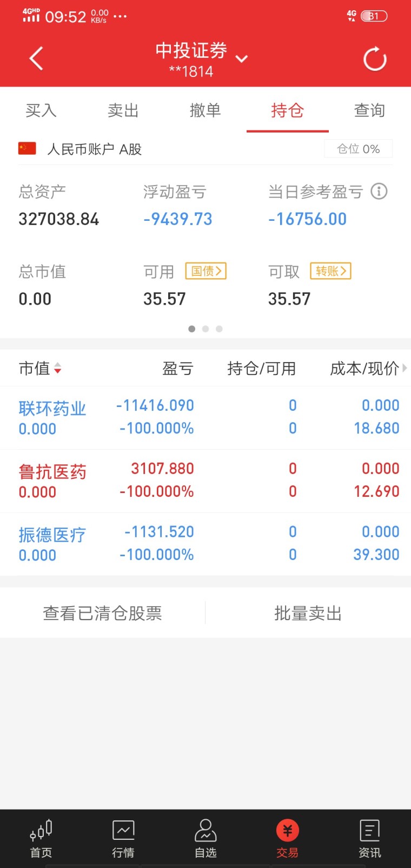Image resolution: width=411 pixels, height=868 pixels.
Task: Start 批量卖出 batch selling
Action: 308,613
